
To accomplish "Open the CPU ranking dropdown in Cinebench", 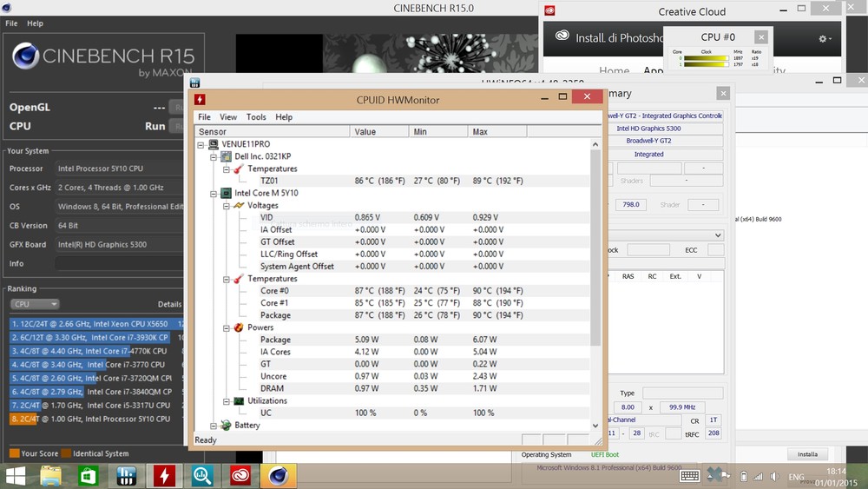I will coord(35,304).
